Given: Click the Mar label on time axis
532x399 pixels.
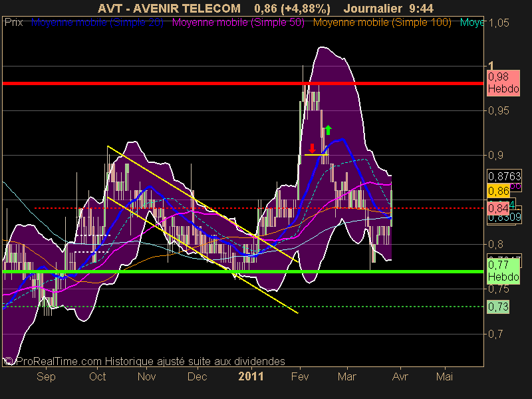Looking at the screenshot, I should [347, 376].
